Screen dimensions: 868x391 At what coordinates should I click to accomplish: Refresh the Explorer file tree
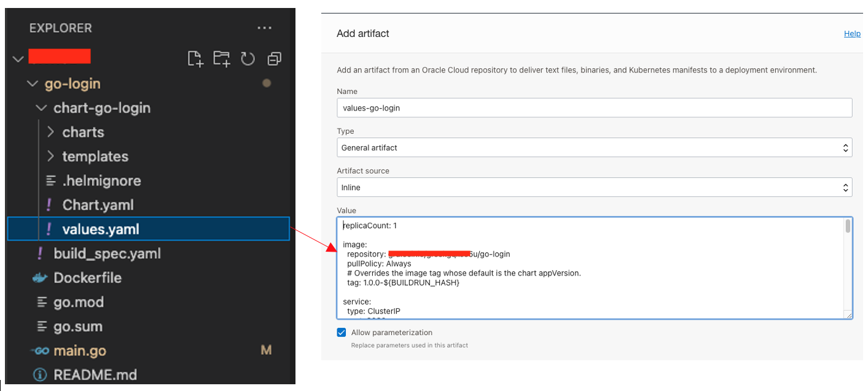coord(248,59)
